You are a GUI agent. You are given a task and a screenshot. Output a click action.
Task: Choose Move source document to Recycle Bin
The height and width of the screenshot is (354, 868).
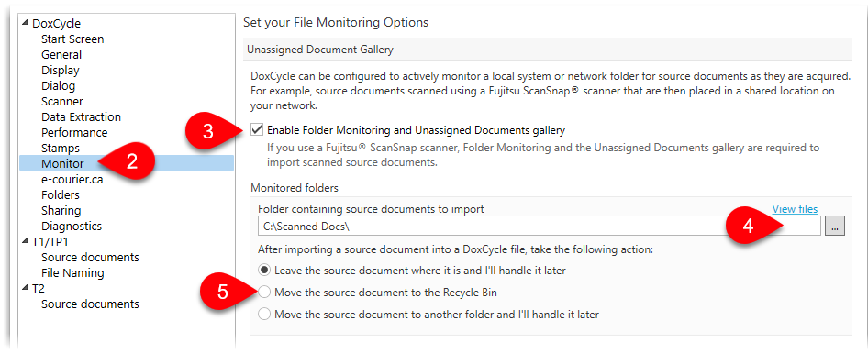[x=264, y=292]
